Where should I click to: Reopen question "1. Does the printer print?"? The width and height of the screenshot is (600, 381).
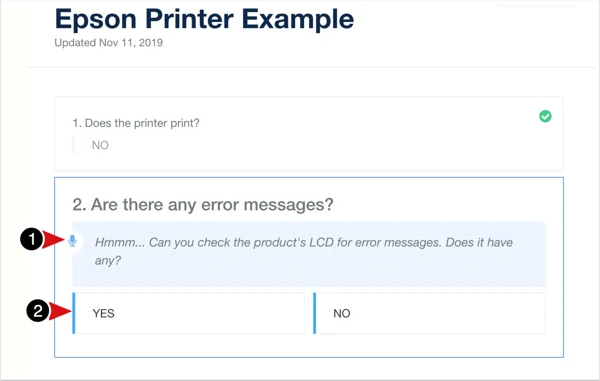point(136,123)
